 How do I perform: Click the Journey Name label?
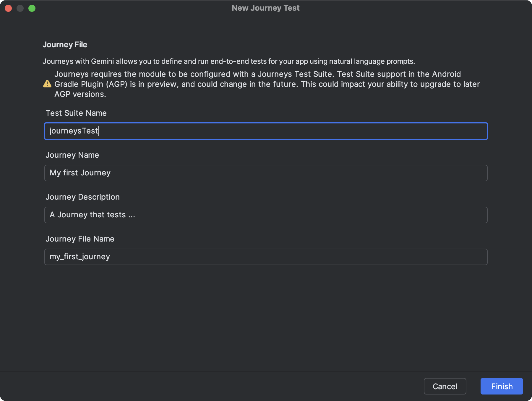pyautogui.click(x=72, y=155)
